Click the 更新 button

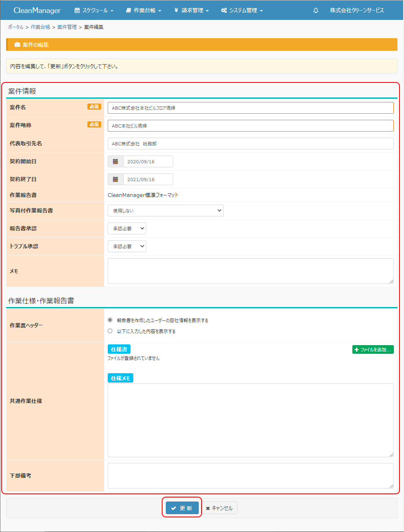[182, 508]
